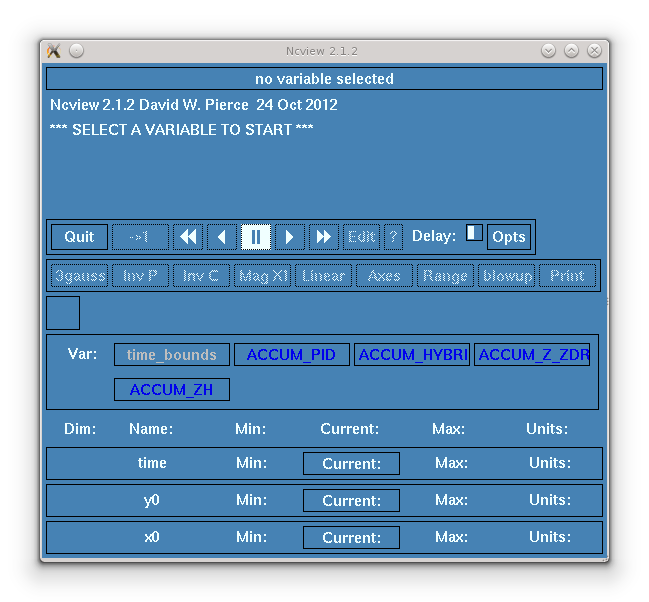Image resolution: width=649 pixels, height=602 pixels.
Task: Select the ACCUM_Z_ZDR variable
Action: coord(532,355)
